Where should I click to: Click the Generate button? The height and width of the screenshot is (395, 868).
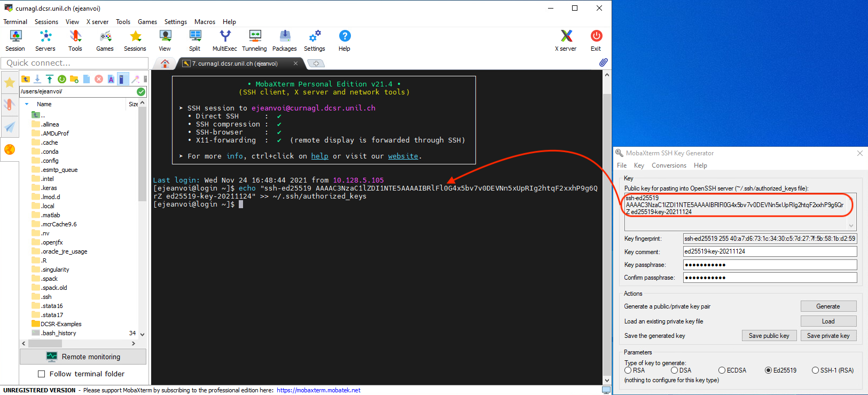(x=828, y=306)
